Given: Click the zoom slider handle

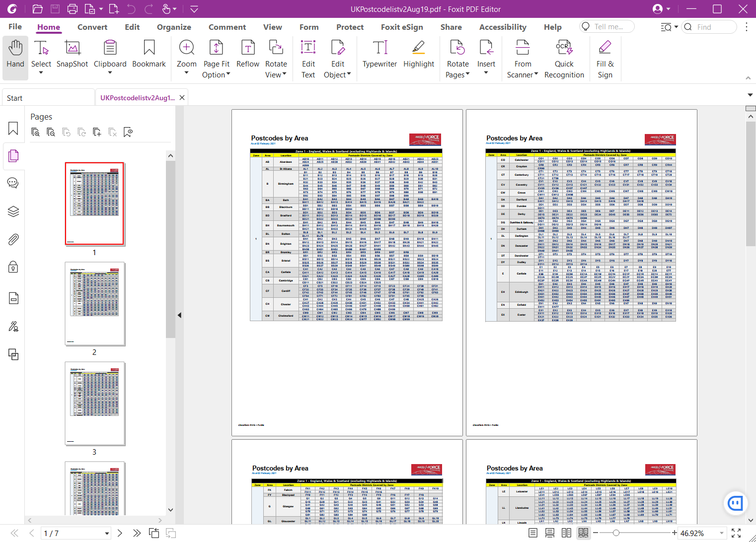Looking at the screenshot, I should point(616,533).
